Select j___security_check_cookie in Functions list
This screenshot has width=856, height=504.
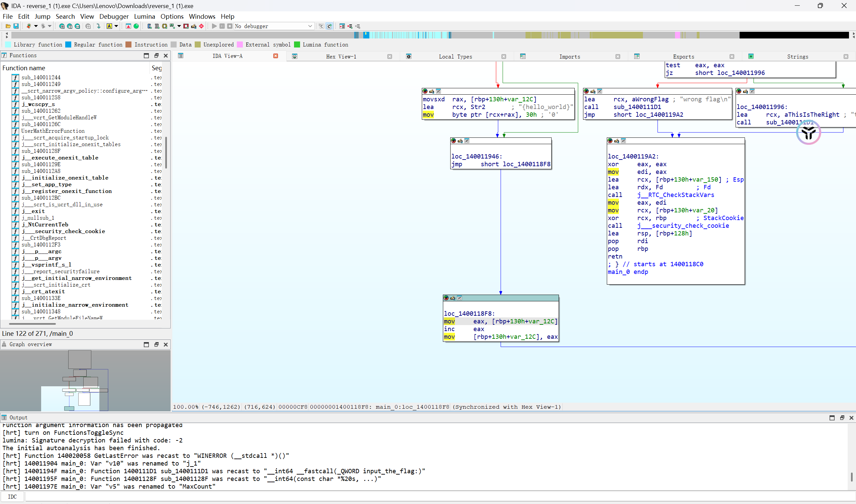pyautogui.click(x=64, y=231)
